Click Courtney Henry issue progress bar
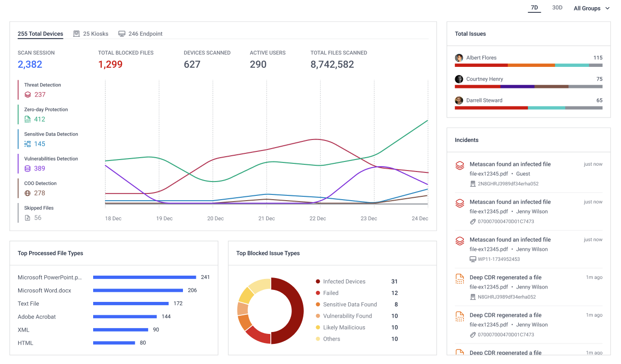 tap(529, 87)
